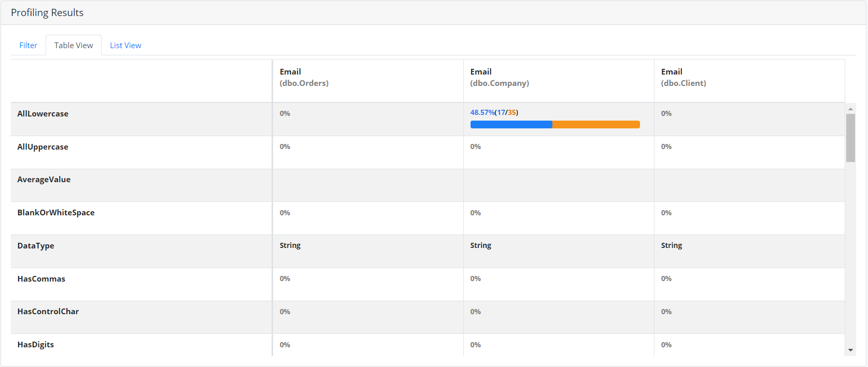Click the HasCommas row label
This screenshot has height=367, width=868.
pos(41,279)
